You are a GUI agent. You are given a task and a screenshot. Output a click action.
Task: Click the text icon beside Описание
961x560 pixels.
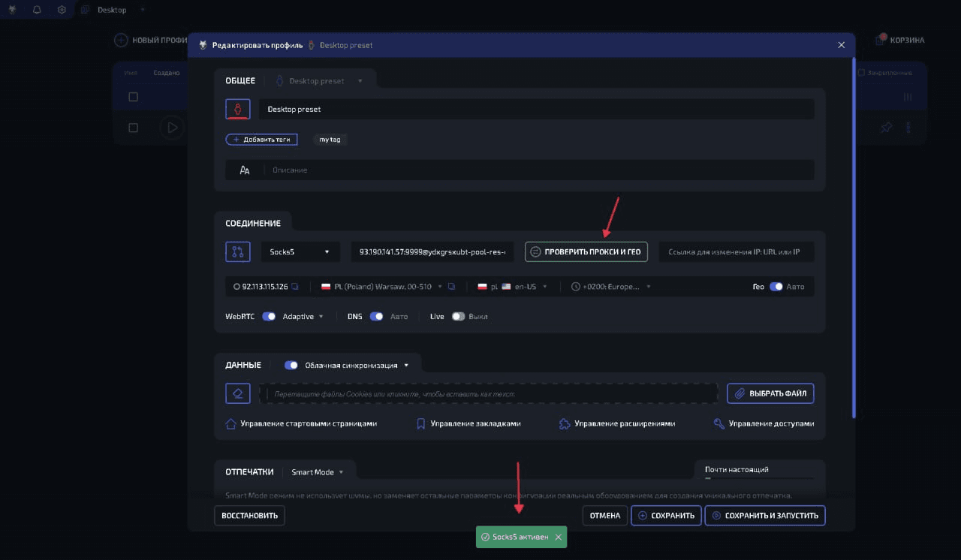[x=245, y=170]
